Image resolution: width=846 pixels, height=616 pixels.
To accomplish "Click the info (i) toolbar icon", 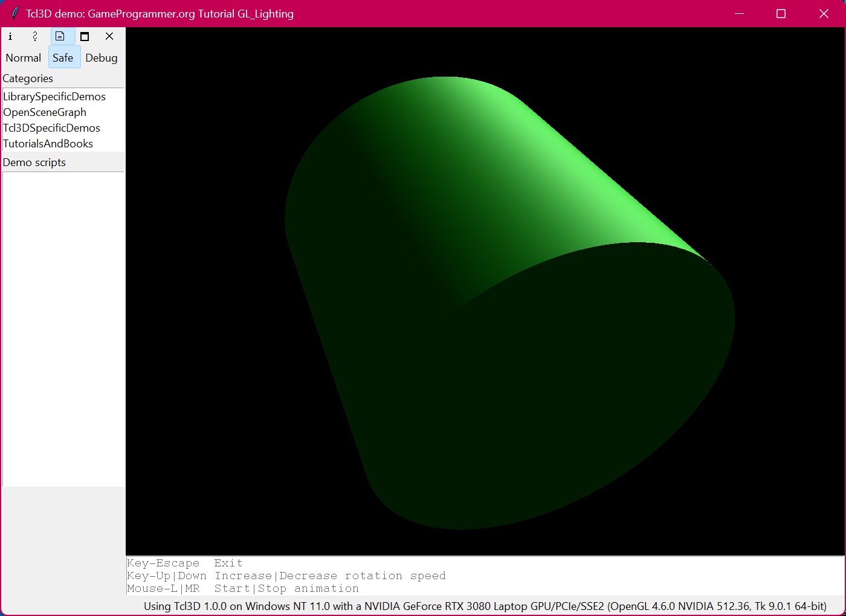I will [10, 36].
